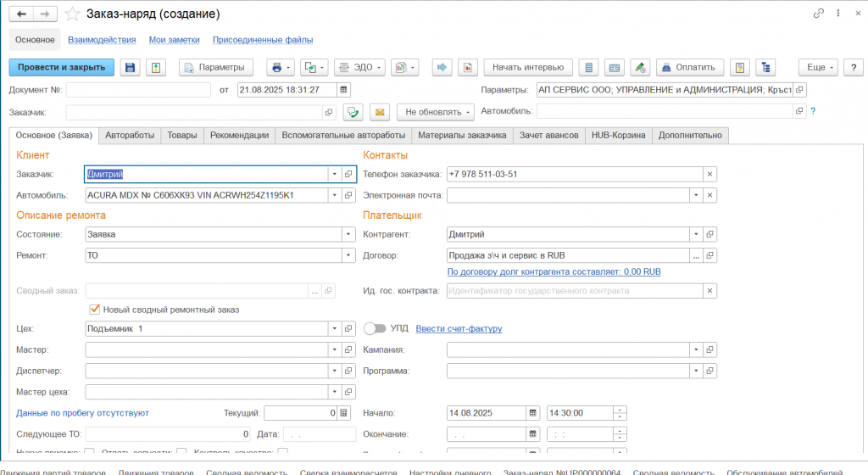Add order to favorites with star icon

[x=73, y=14]
